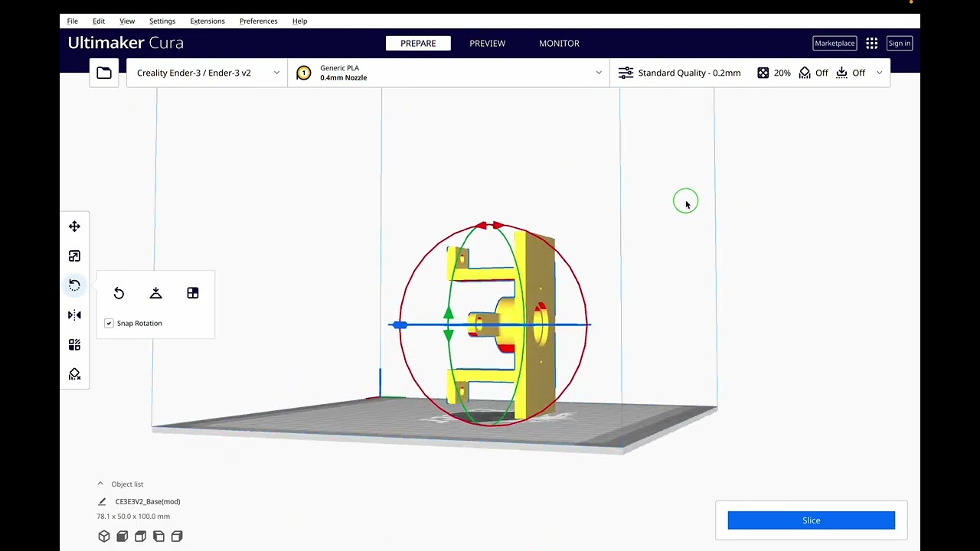This screenshot has width=980, height=551.
Task: Switch to front view icon
Action: coord(122,536)
